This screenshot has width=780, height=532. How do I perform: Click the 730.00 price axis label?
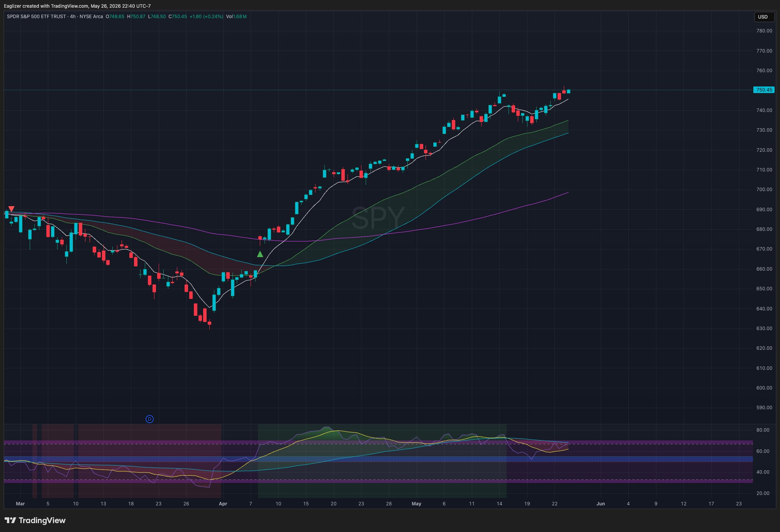tap(764, 130)
